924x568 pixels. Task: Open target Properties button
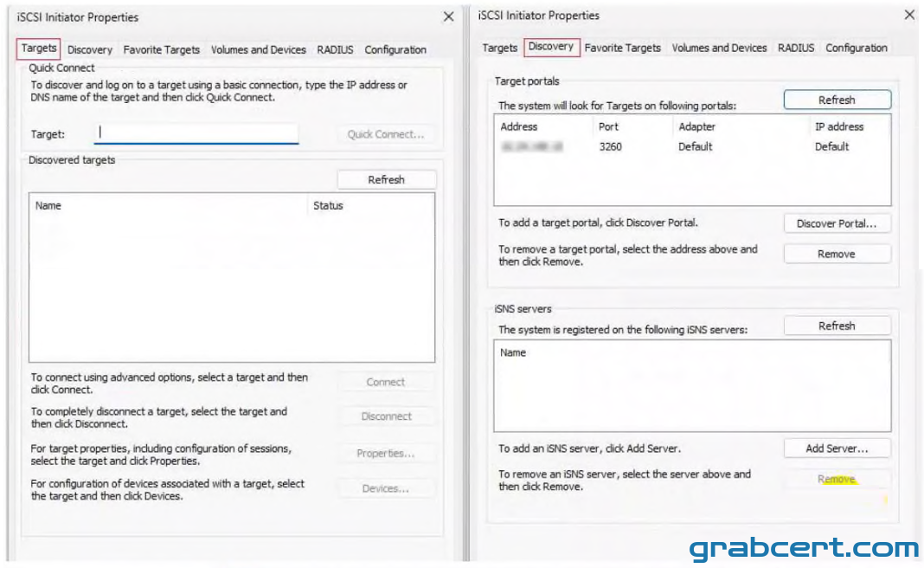point(385,454)
